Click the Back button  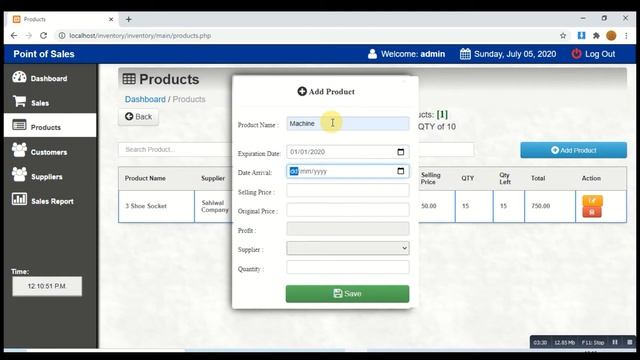138,117
